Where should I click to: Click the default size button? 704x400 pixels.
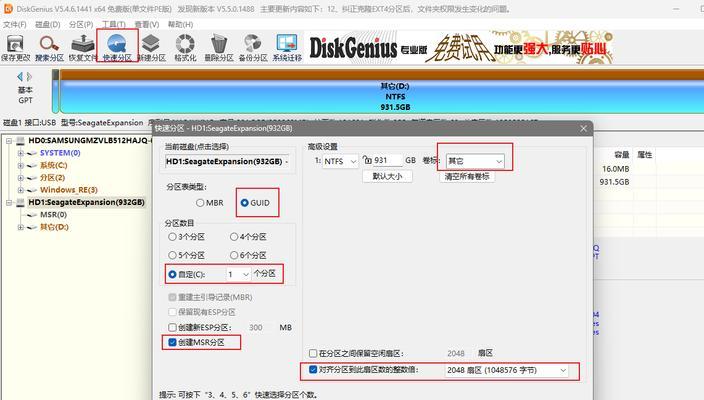click(387, 176)
